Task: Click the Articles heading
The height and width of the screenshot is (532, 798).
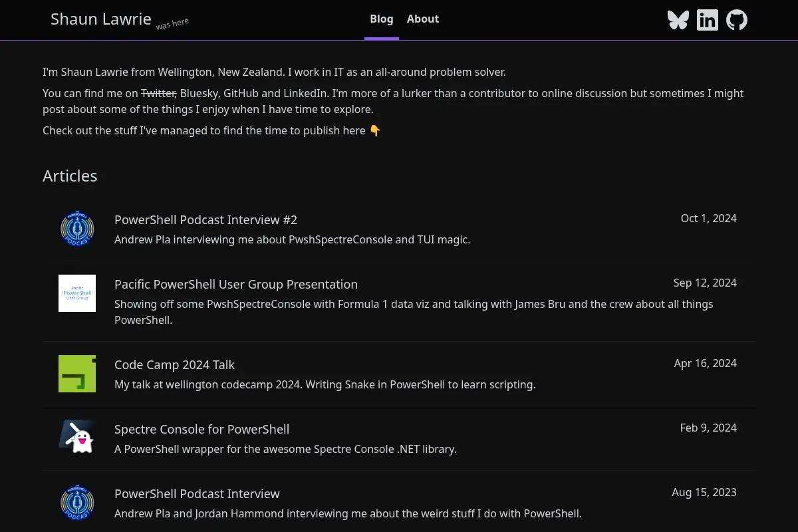Action: (x=70, y=176)
